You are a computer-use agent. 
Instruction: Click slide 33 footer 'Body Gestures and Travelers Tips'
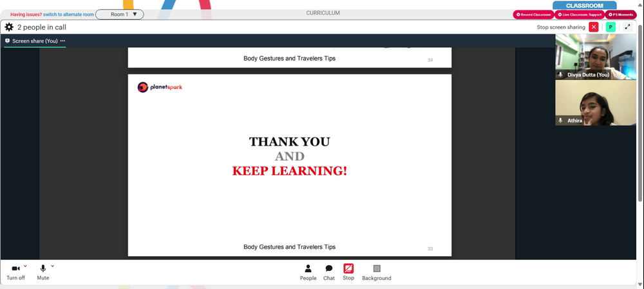290,247
